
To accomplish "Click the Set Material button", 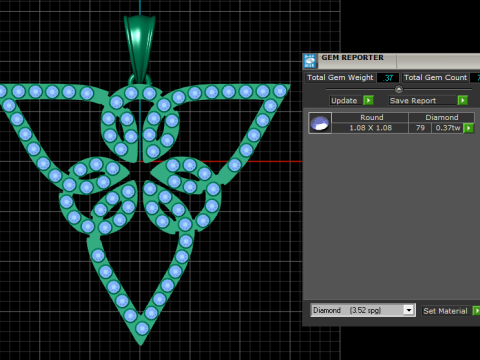I will point(445,311).
